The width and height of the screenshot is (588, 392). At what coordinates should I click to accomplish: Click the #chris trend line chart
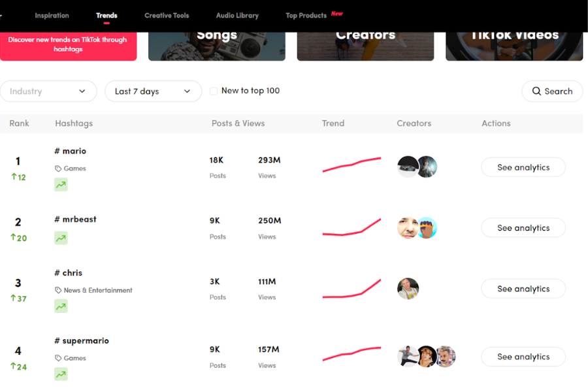(351, 289)
